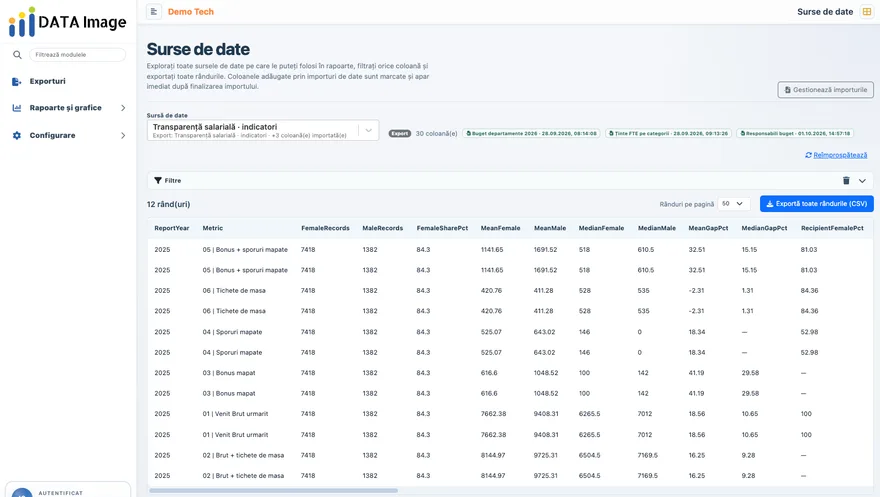Viewport: 880px width, 497px height.
Task: Click the 12 rând(uri) row count text
Action: point(168,204)
